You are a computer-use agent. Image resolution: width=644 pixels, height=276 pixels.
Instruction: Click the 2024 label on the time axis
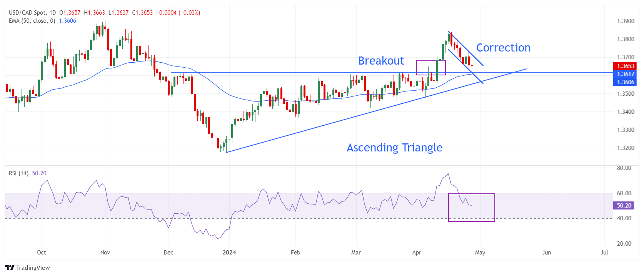pyautogui.click(x=229, y=253)
